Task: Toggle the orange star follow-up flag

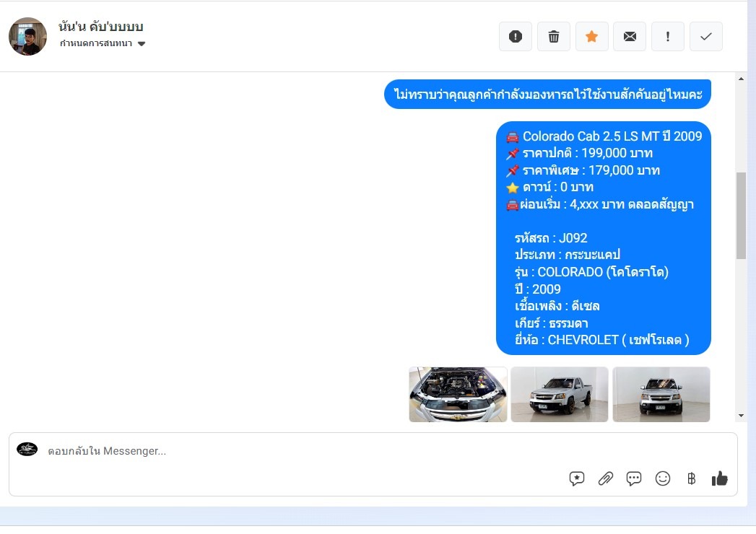Action: pyautogui.click(x=591, y=37)
